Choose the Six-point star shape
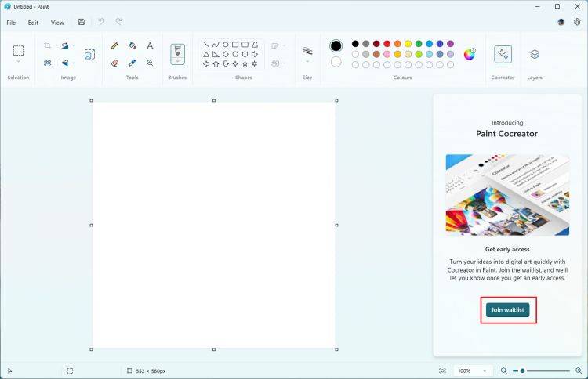 coord(255,64)
